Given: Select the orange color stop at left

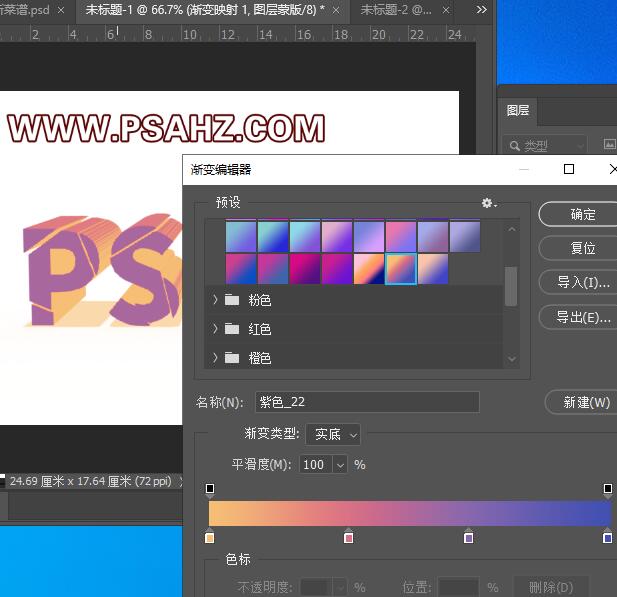Looking at the screenshot, I should pyautogui.click(x=210, y=537).
